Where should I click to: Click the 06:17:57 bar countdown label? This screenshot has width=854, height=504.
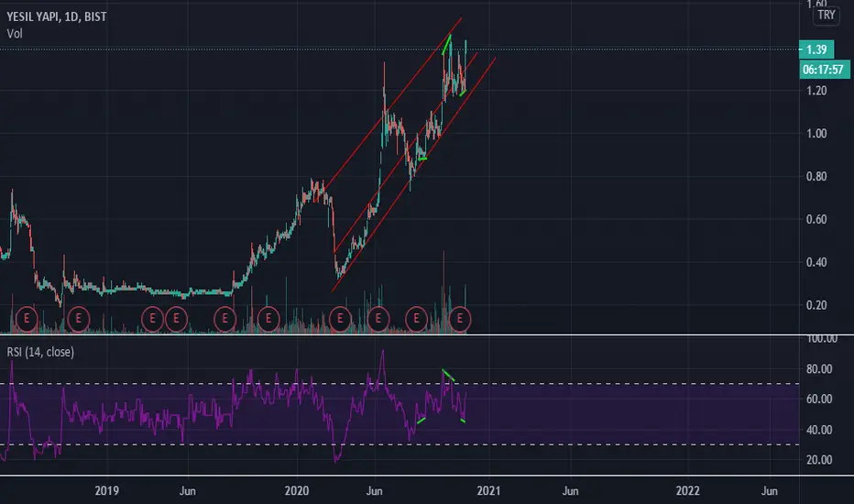coord(824,70)
